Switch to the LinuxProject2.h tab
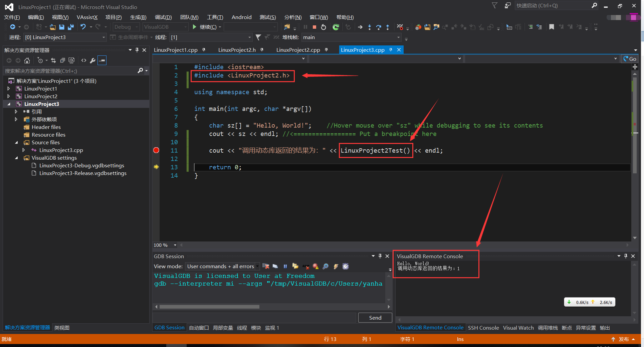This screenshot has width=644, height=347. (x=237, y=49)
